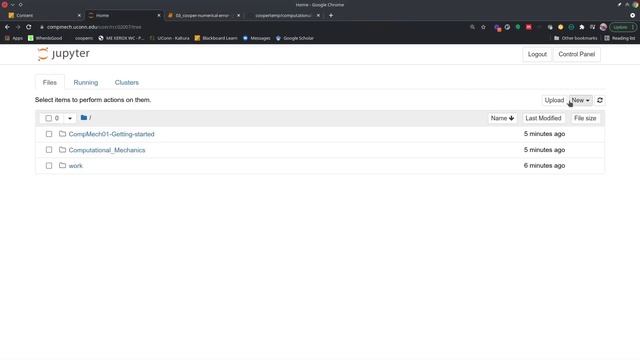Open the Messages bookmark

[x=256, y=38]
